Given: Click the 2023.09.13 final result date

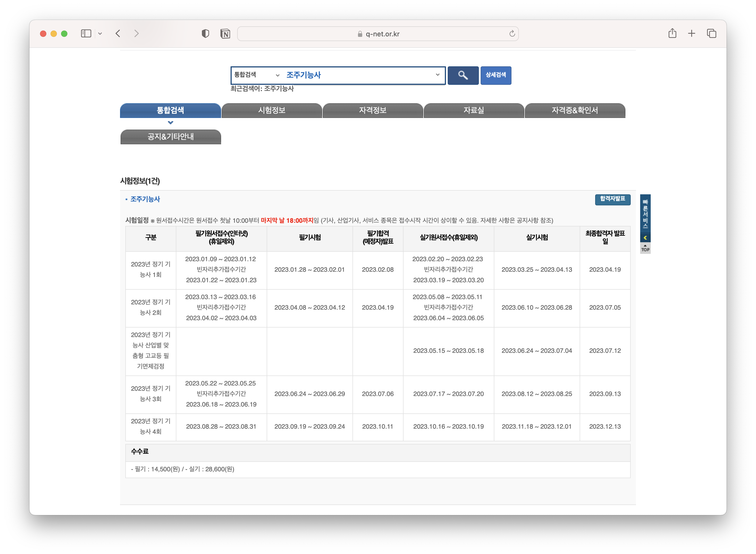Looking at the screenshot, I should click(605, 394).
